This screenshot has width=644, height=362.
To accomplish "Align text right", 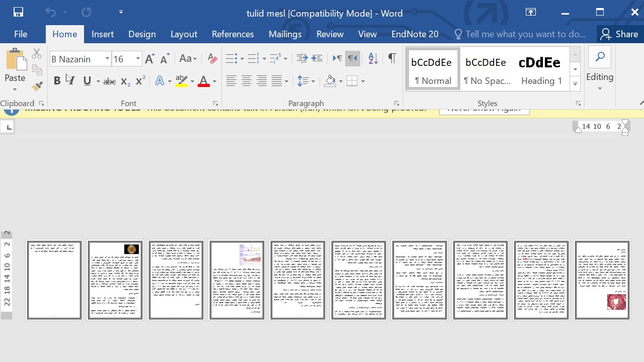I will click(x=262, y=81).
